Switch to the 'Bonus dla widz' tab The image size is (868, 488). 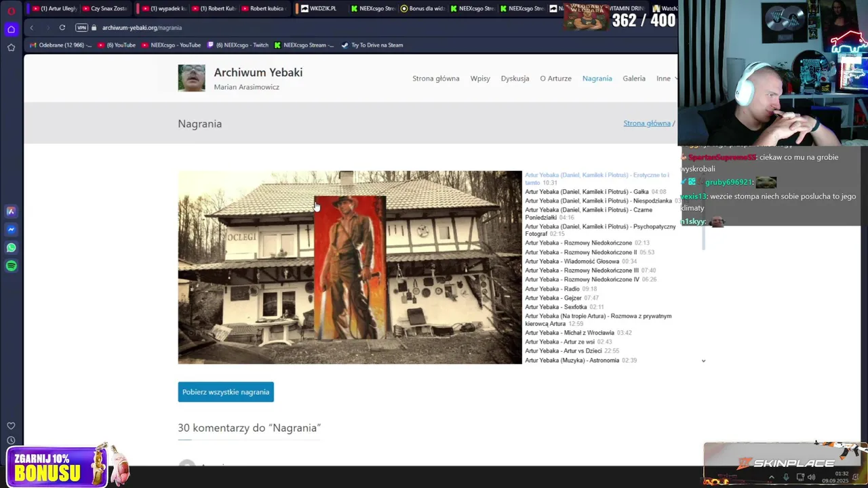pyautogui.click(x=422, y=9)
